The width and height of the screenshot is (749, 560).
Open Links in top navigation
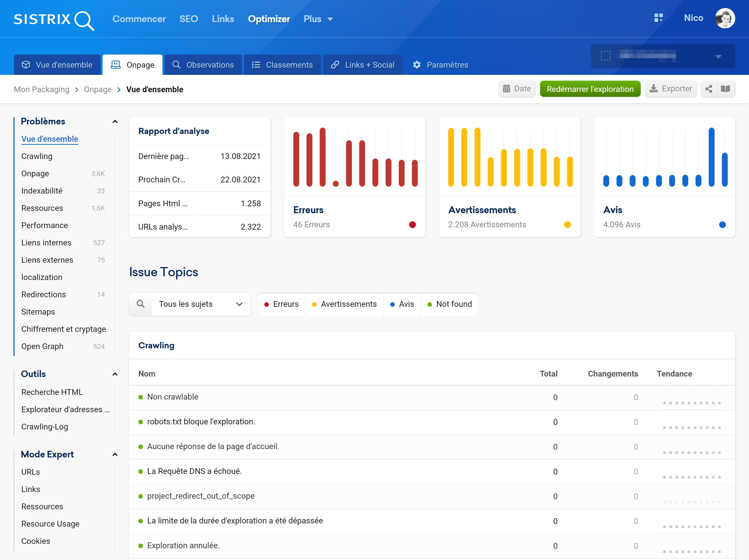223,19
